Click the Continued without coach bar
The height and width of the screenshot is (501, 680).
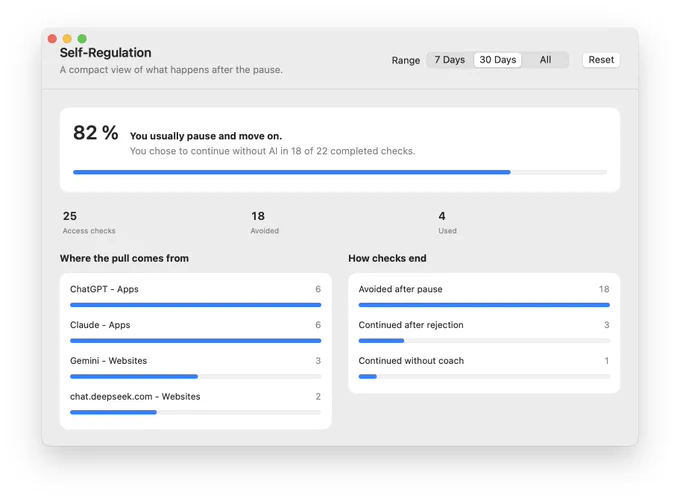point(484,377)
